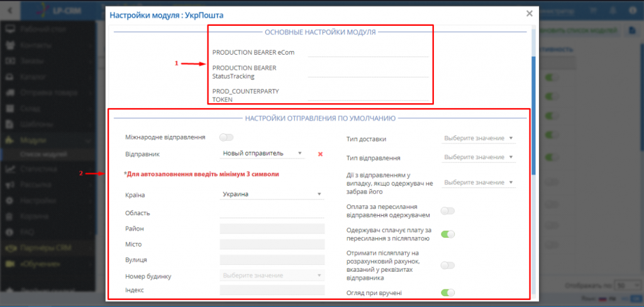Click the Настройки gear icon in sidebar

[10, 201]
